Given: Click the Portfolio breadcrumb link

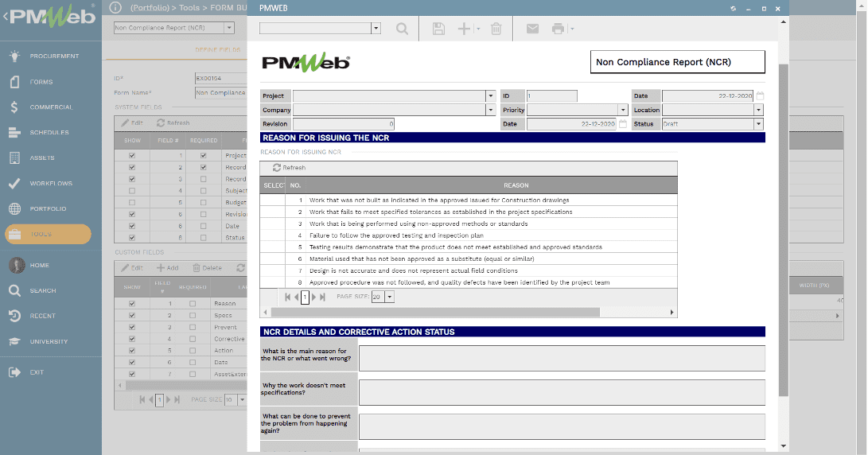Looking at the screenshot, I should (150, 8).
